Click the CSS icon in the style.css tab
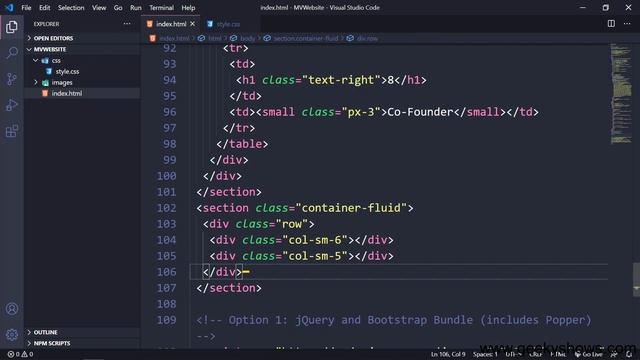Screen dimensions: 640x360 pyautogui.click(x=210, y=24)
